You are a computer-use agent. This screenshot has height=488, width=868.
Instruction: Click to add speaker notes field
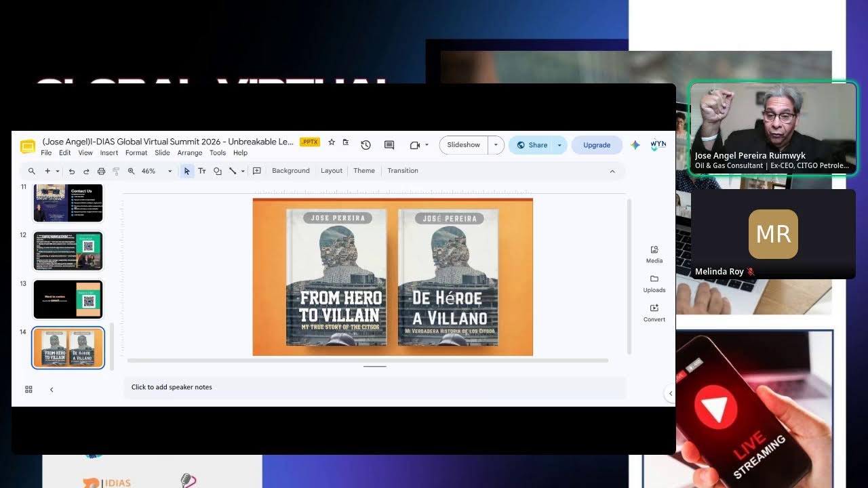374,387
